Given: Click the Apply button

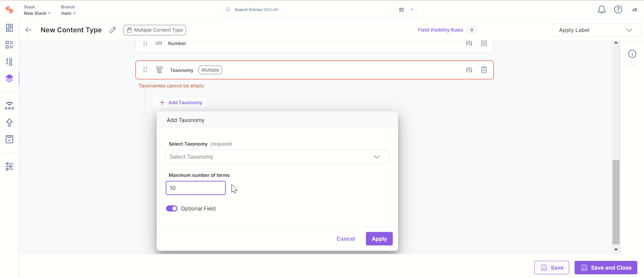Looking at the screenshot, I should (x=379, y=239).
